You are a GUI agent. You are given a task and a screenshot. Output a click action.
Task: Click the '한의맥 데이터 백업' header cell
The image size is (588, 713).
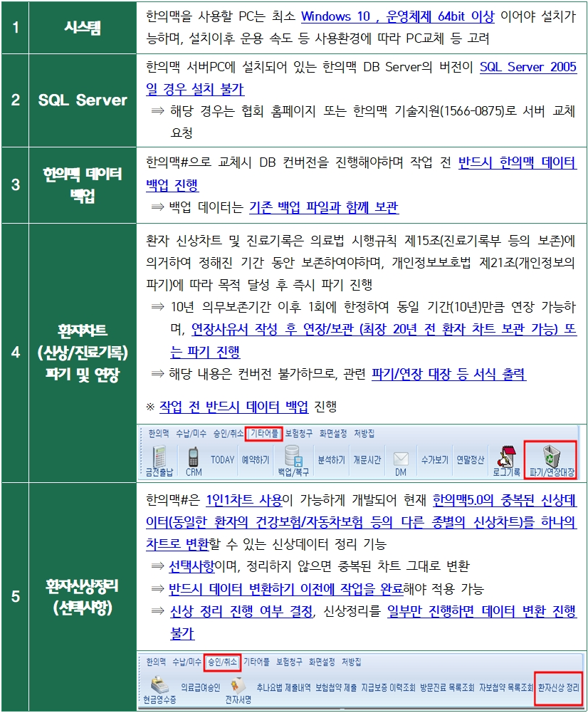pos(83,185)
